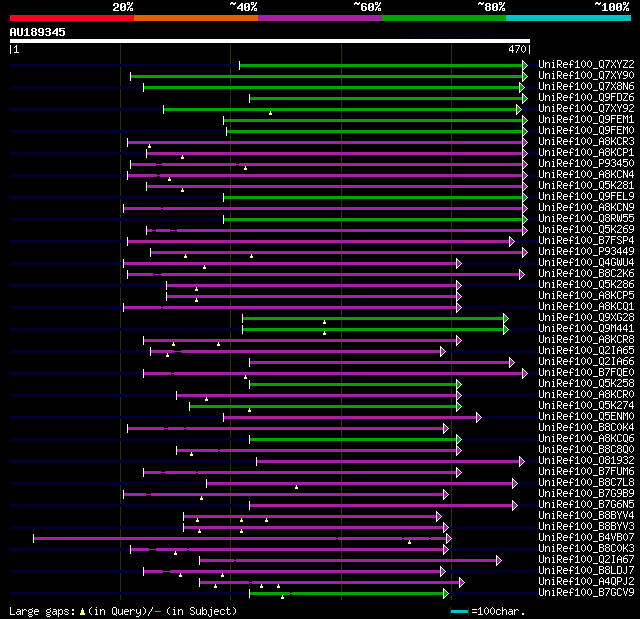Click the purple alignment bar for A8KCN9
Image resolution: width=640 pixels, height=619 pixels.
tap(323, 209)
